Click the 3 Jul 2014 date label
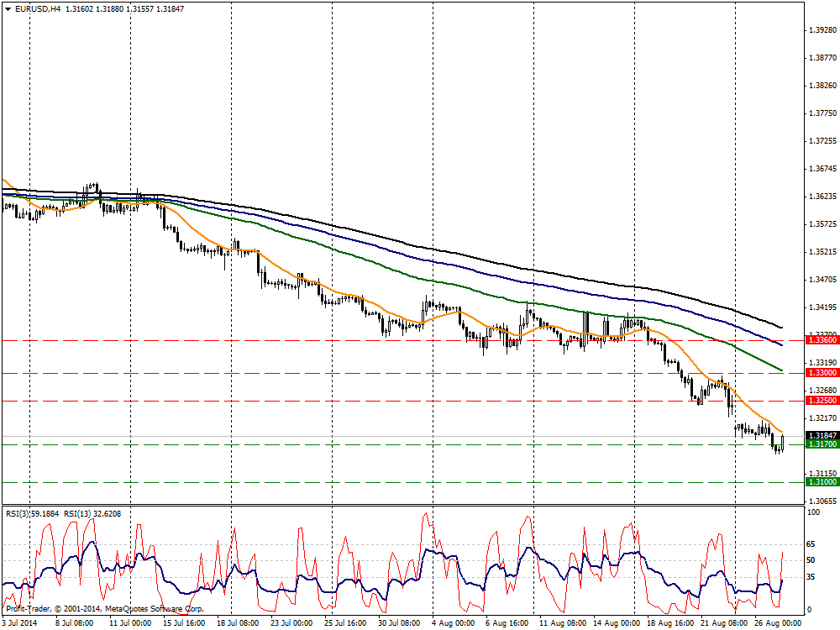Screen dimensions: 840x630 (x=20, y=623)
